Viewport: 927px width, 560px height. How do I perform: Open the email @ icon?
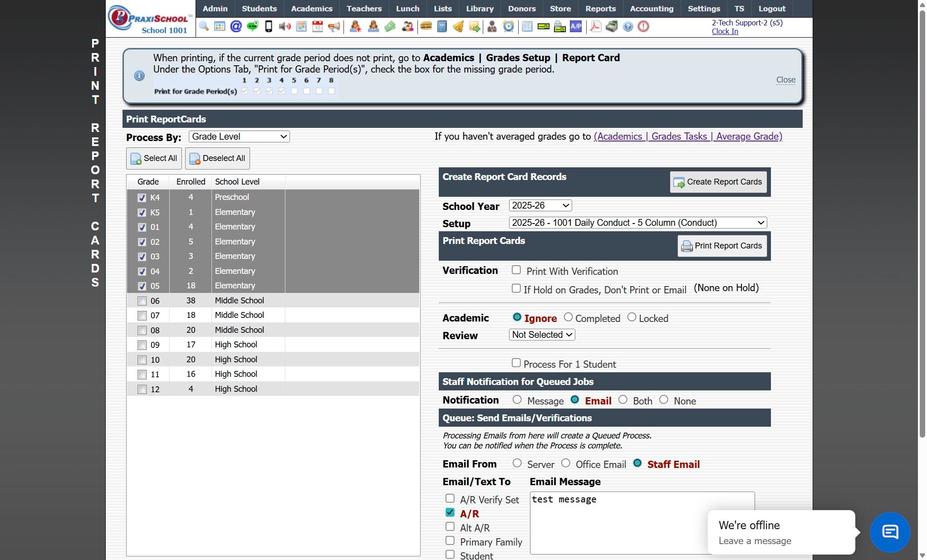pyautogui.click(x=236, y=26)
